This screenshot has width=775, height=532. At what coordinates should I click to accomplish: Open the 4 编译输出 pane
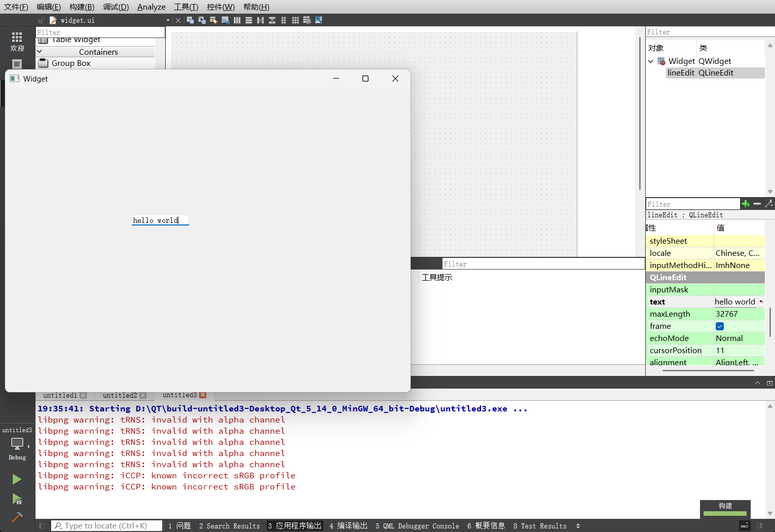pyautogui.click(x=348, y=526)
